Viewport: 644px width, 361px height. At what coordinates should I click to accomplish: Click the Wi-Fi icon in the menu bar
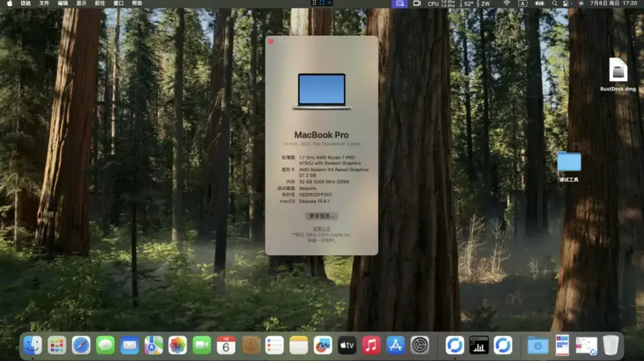(x=507, y=3)
